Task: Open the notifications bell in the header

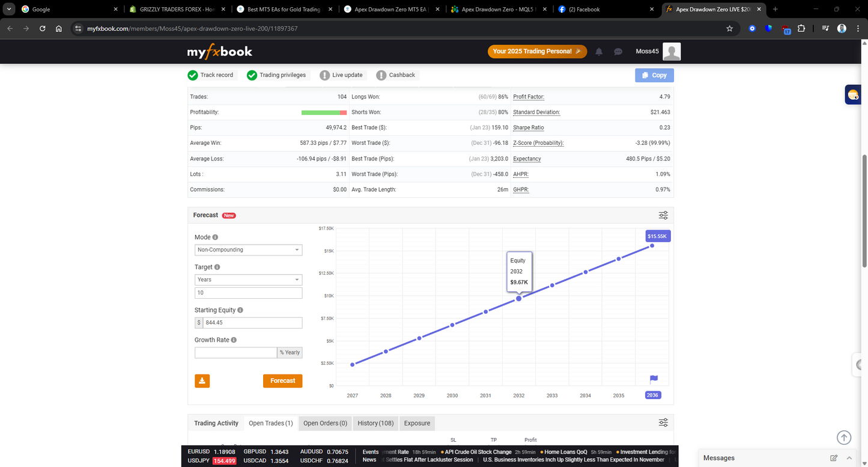Action: [x=598, y=52]
